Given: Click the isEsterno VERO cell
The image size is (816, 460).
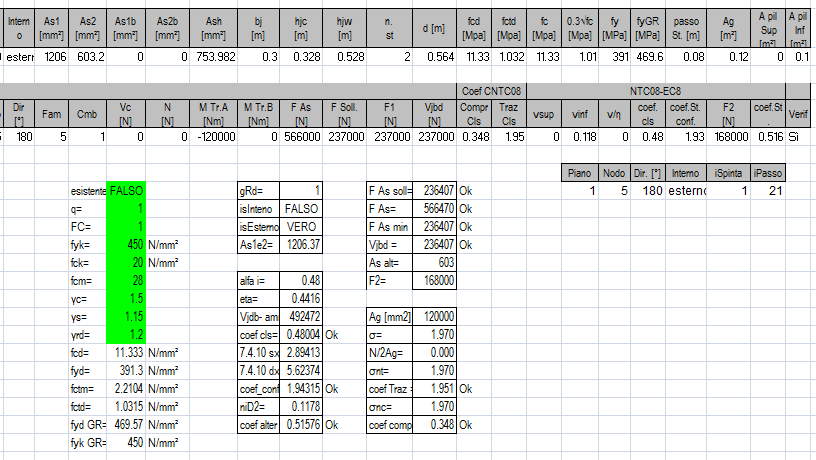Looking at the screenshot, I should [x=302, y=226].
